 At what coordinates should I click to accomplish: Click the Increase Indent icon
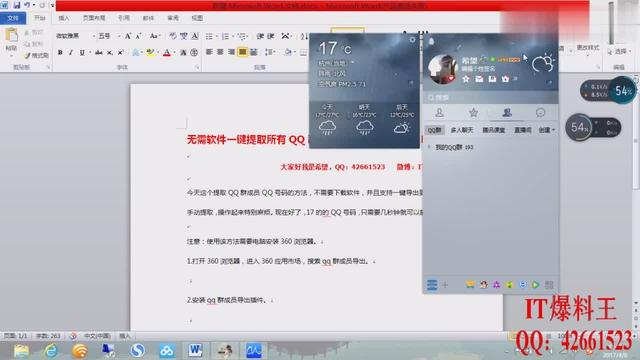pos(271,36)
